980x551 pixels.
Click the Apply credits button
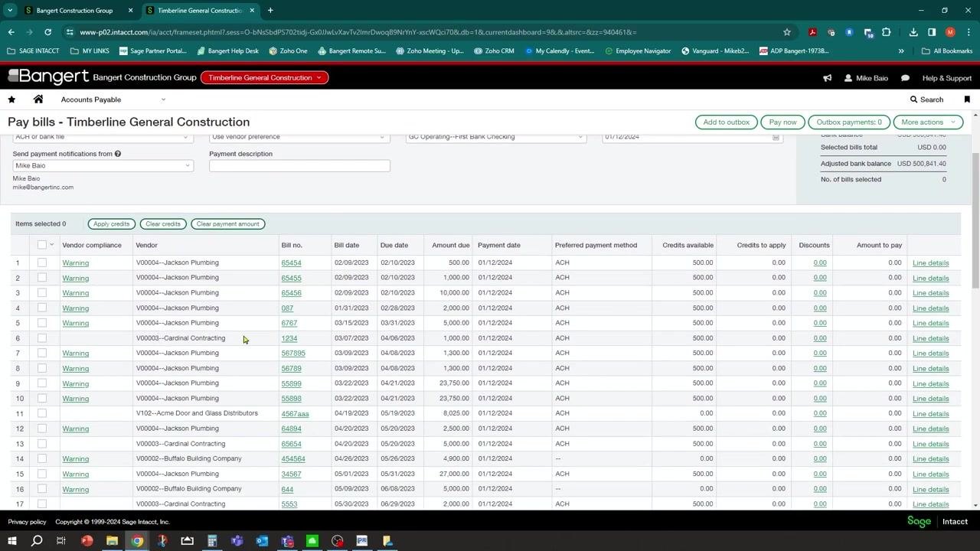(x=112, y=224)
